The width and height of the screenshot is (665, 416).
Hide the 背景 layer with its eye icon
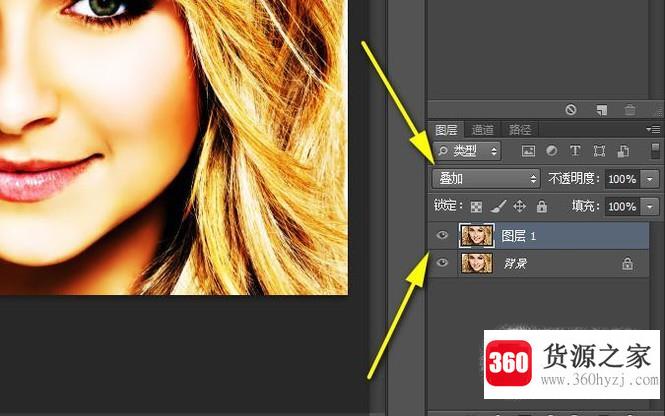pos(442,263)
